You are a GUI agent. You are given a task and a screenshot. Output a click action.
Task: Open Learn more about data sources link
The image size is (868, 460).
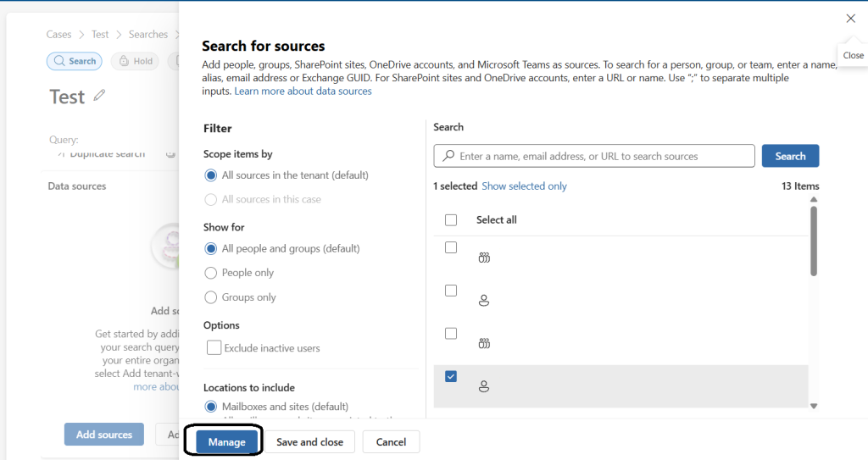pos(303,91)
